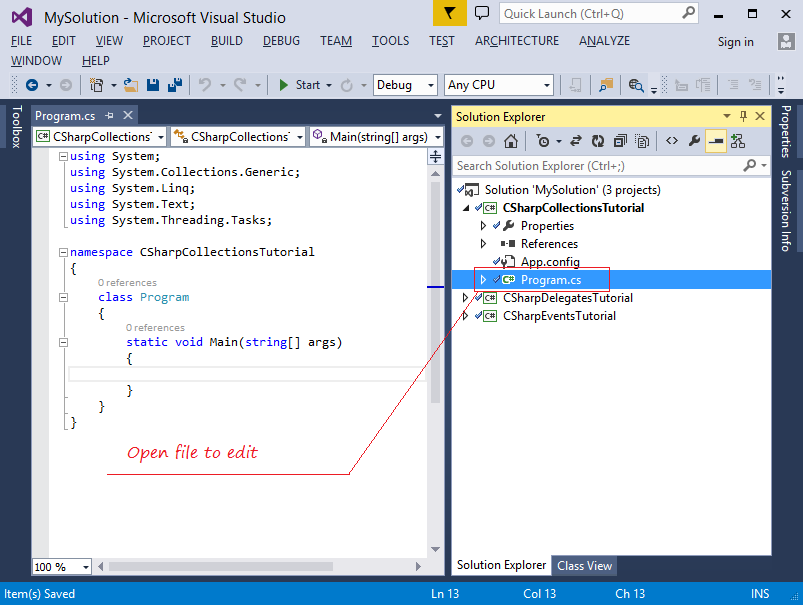Viewport: 803px width, 605px height.
Task: Click the Find in Files toolbar icon
Action: 606,85
